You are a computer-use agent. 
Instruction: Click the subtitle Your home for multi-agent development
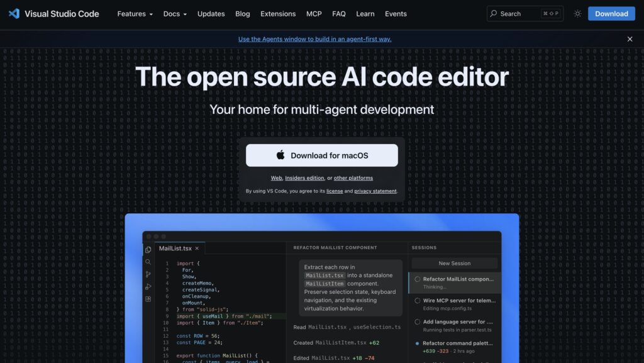(x=321, y=109)
